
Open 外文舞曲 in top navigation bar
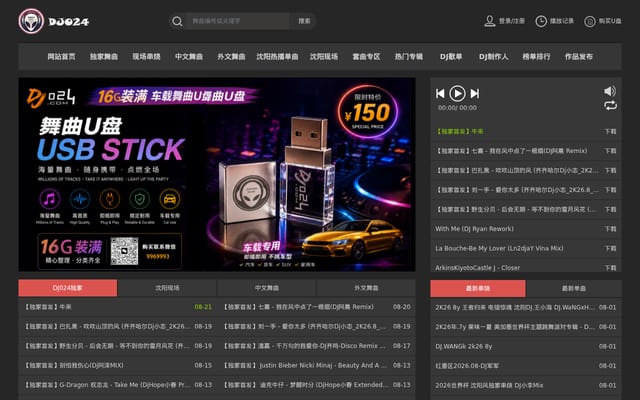coord(231,57)
